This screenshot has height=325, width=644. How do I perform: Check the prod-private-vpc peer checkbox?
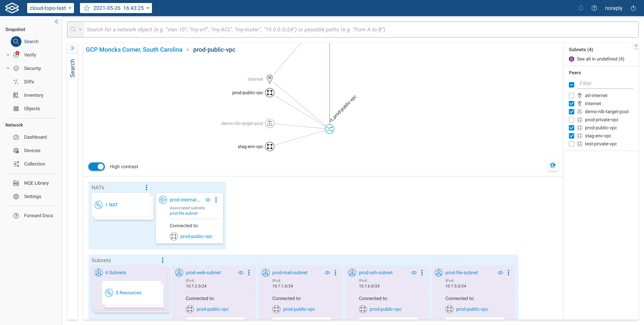572,120
